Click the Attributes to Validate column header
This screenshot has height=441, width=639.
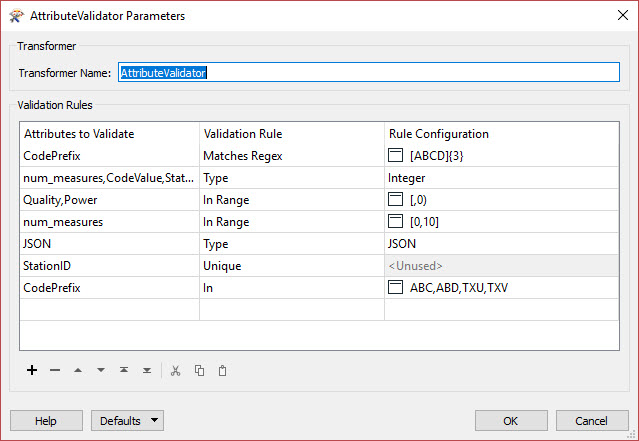(109, 134)
